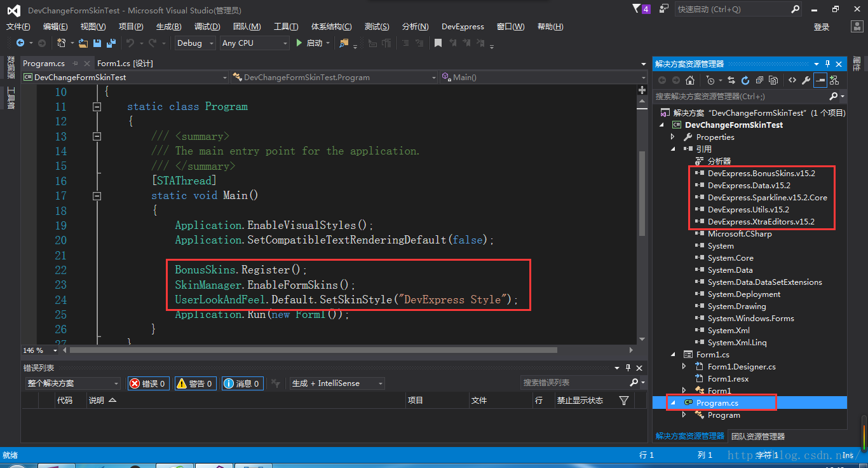The height and width of the screenshot is (468, 868).
Task: Click Sync with Active Document icon
Action: click(731, 80)
